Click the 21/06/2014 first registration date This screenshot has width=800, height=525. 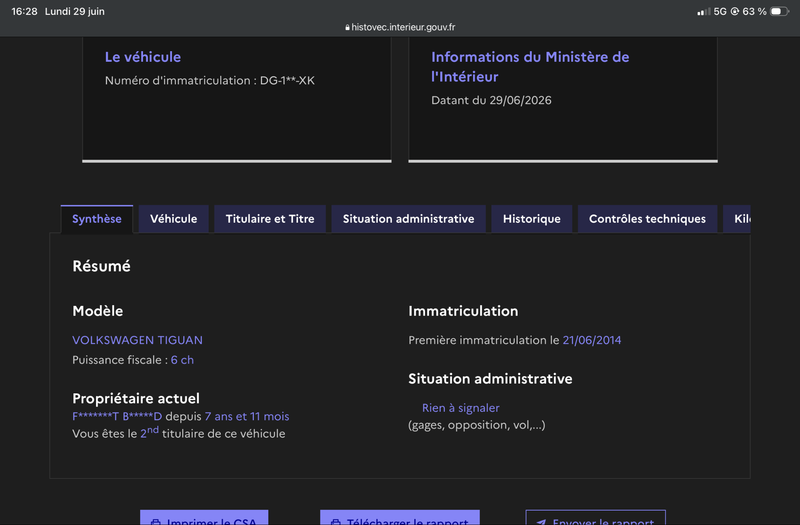[592, 340]
